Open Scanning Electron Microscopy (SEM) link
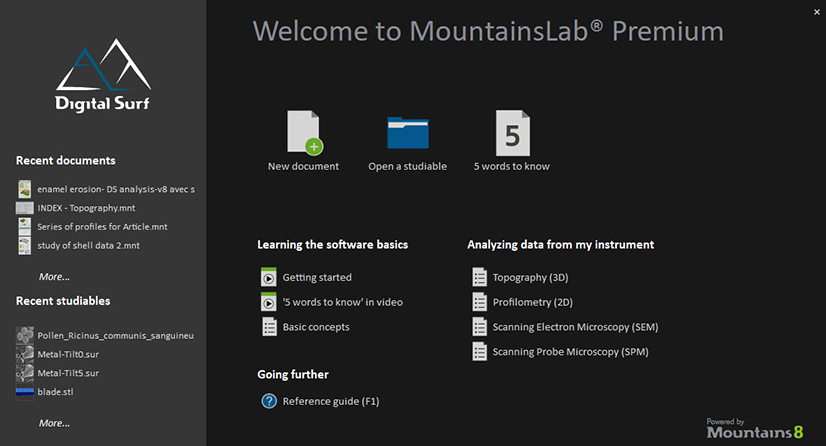The height and width of the screenshot is (446, 826). coord(575,327)
